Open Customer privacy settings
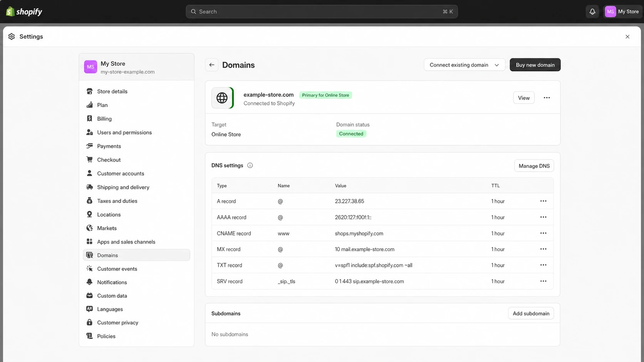 (136, 322)
